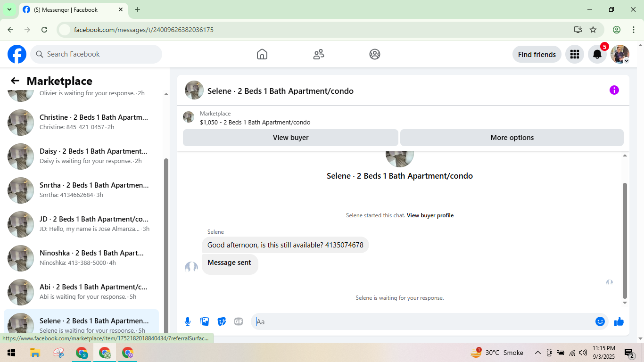
Task: Show hidden system tray icons
Action: [x=537, y=353]
